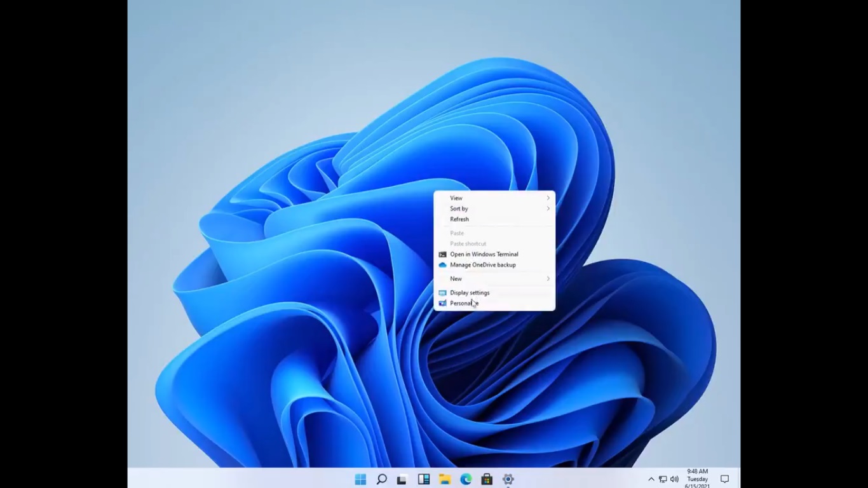Image resolution: width=868 pixels, height=488 pixels.
Task: Show hidden tray icons chevron
Action: pyautogui.click(x=651, y=479)
